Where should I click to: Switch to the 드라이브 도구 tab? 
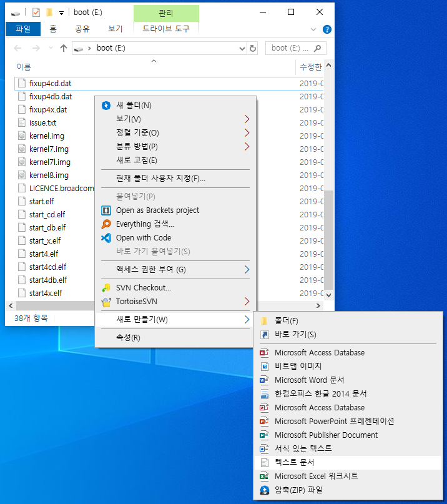(x=166, y=29)
